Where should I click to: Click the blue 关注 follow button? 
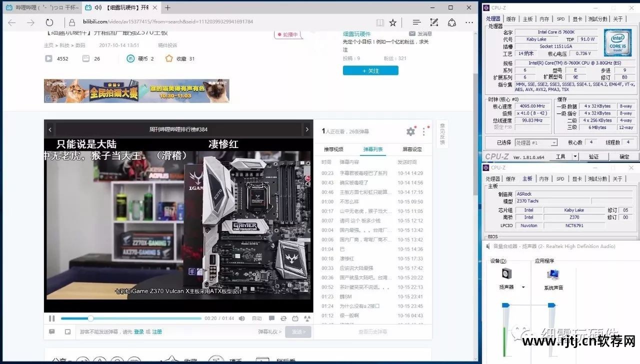[x=370, y=70]
